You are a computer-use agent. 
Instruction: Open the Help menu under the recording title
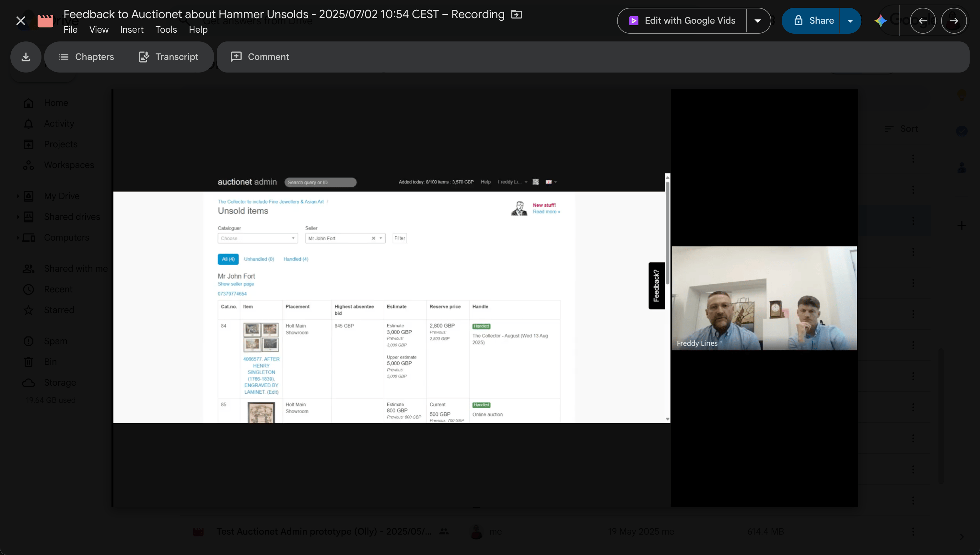click(x=198, y=30)
